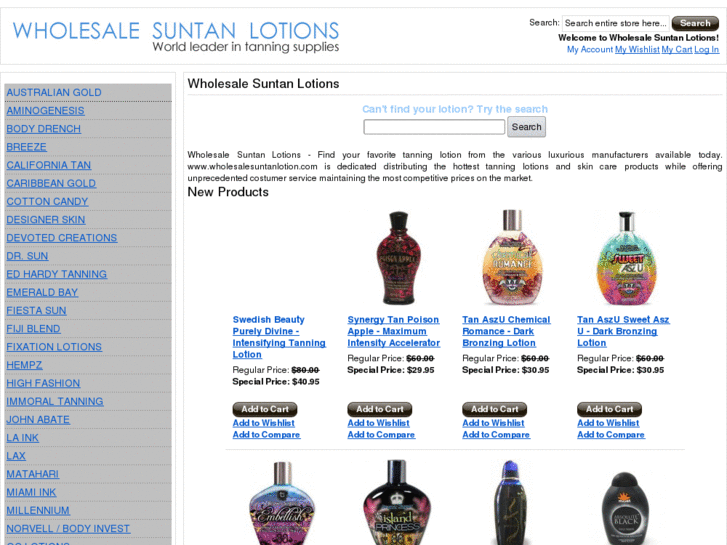Add Swedish Beauty Purely Divine to cart

[265, 409]
